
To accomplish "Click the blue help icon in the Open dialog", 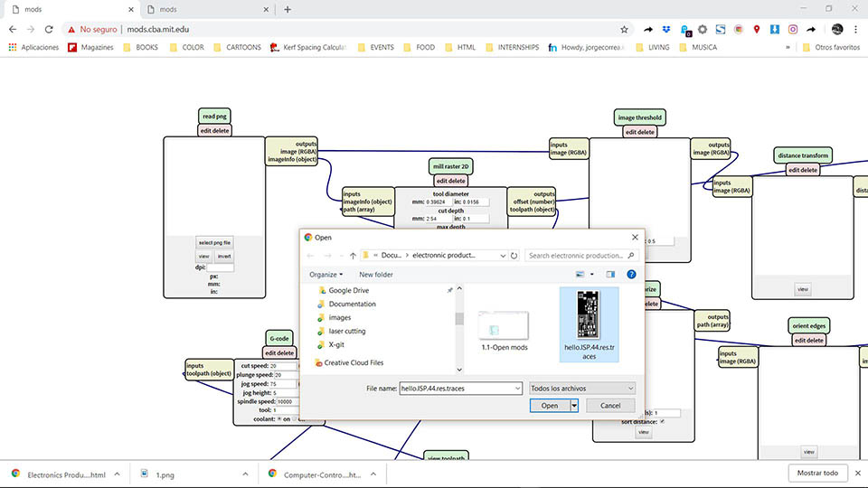I will click(631, 274).
